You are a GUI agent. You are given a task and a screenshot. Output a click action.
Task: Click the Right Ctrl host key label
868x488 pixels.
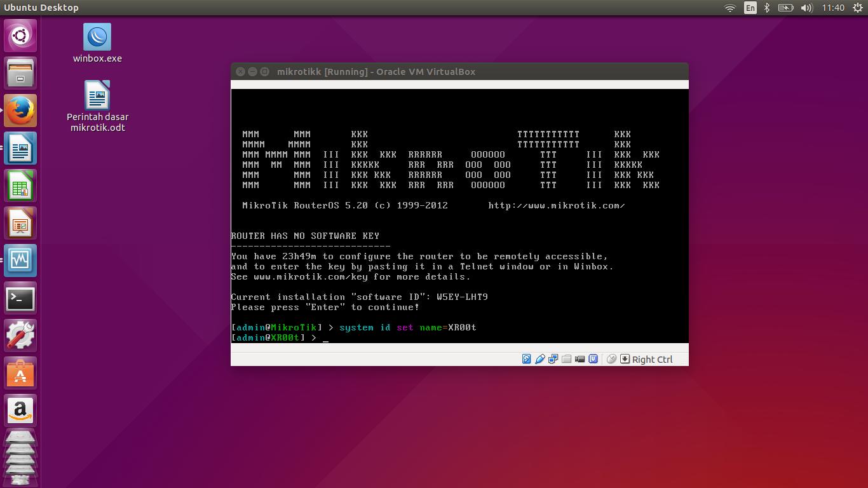652,359
